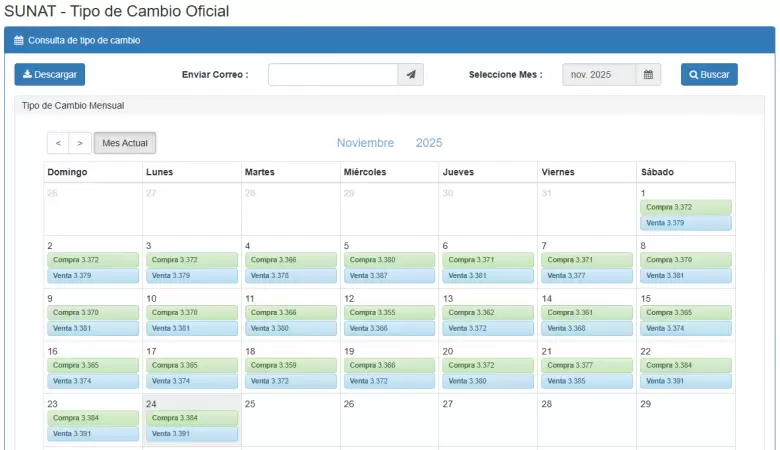780x450 pixels.
Task: Advance to next month with right arrow
Action: pyautogui.click(x=80, y=144)
